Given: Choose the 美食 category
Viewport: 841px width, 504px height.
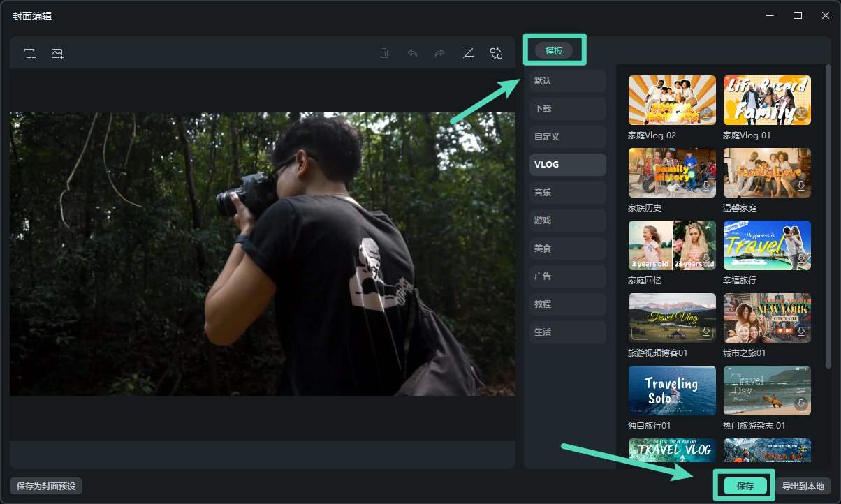Looking at the screenshot, I should tap(567, 249).
